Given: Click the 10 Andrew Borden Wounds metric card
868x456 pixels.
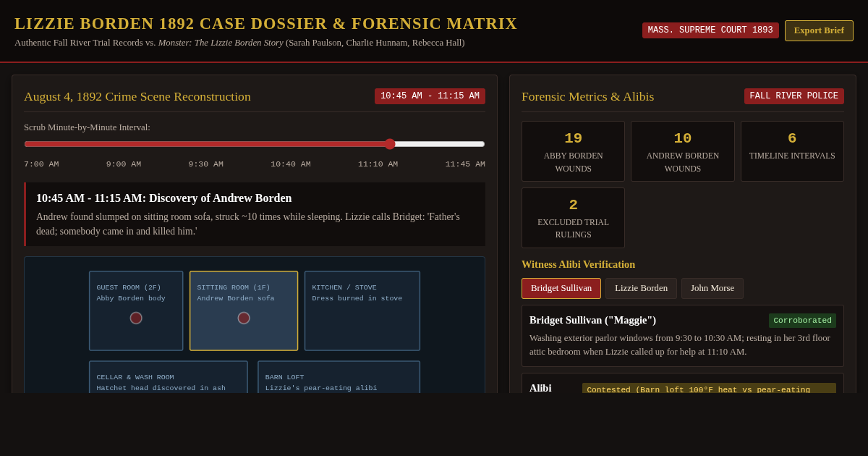Looking at the screenshot, I should tap(683, 151).
